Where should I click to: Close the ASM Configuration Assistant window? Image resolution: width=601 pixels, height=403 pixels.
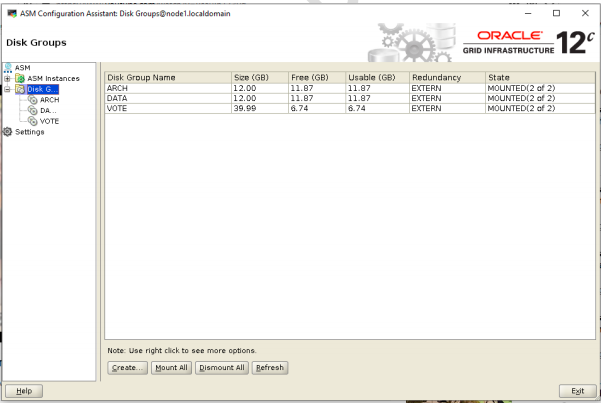click(585, 13)
